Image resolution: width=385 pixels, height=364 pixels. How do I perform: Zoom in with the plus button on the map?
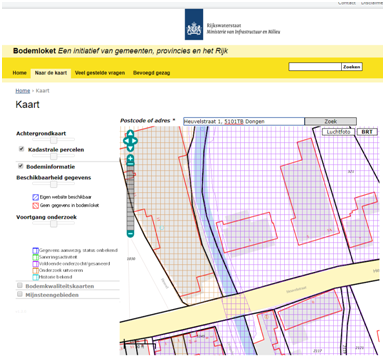(130, 158)
